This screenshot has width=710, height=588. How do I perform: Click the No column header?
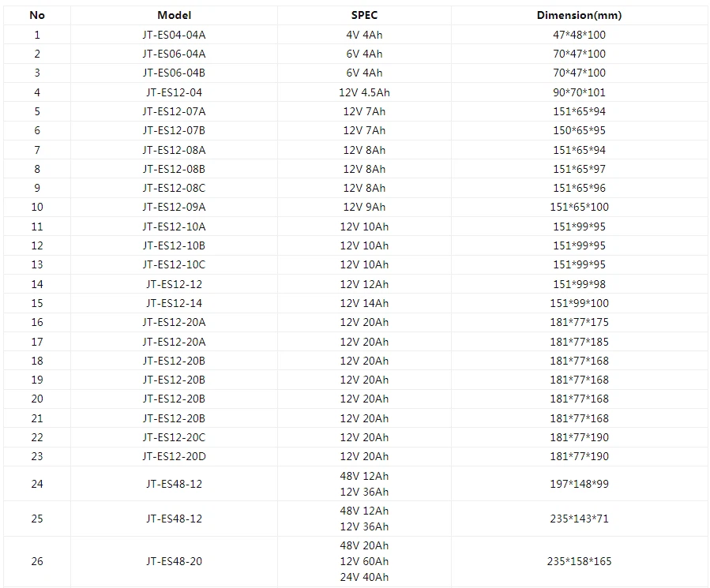pos(37,15)
